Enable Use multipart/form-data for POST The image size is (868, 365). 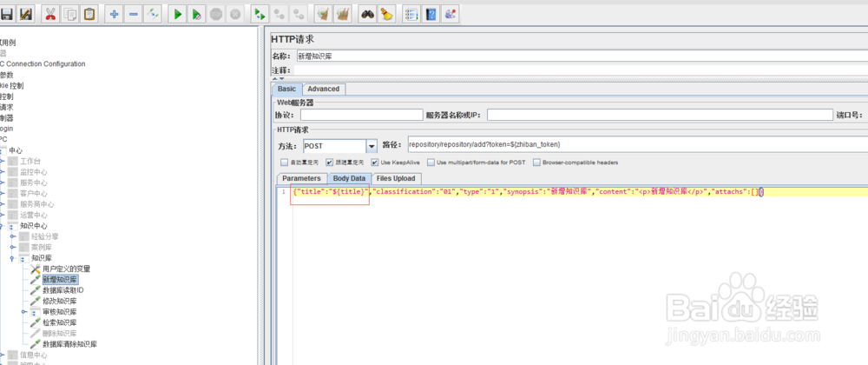pyautogui.click(x=431, y=163)
